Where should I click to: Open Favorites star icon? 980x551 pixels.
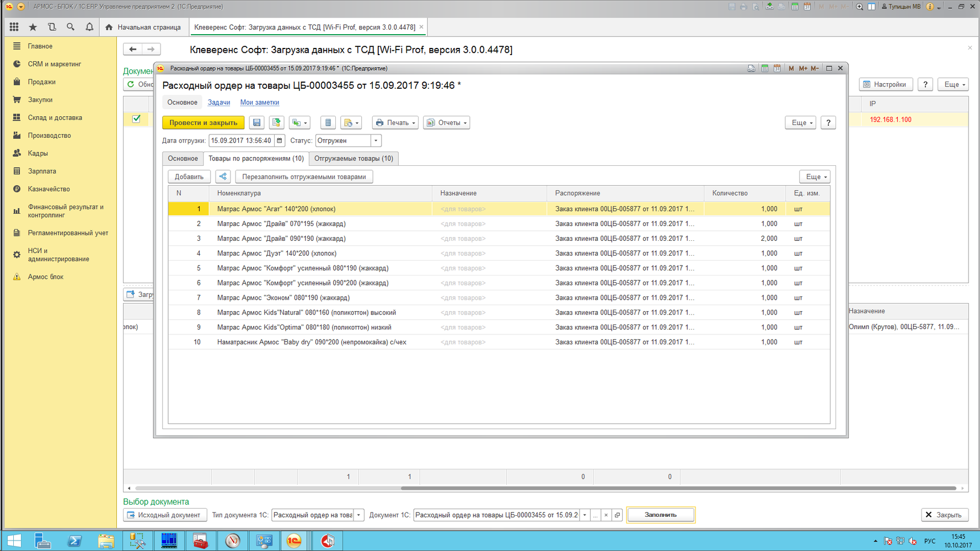click(33, 27)
